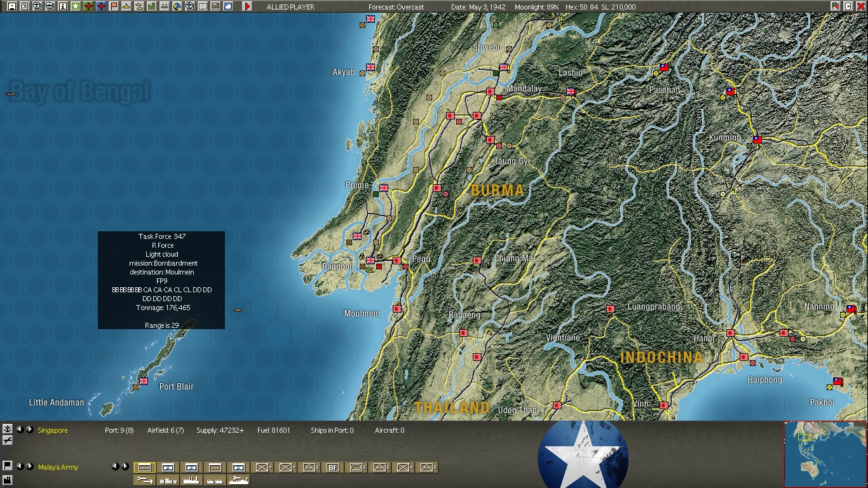Click the green star toolbar icon
The width and height of the screenshot is (868, 488).
tap(76, 6)
